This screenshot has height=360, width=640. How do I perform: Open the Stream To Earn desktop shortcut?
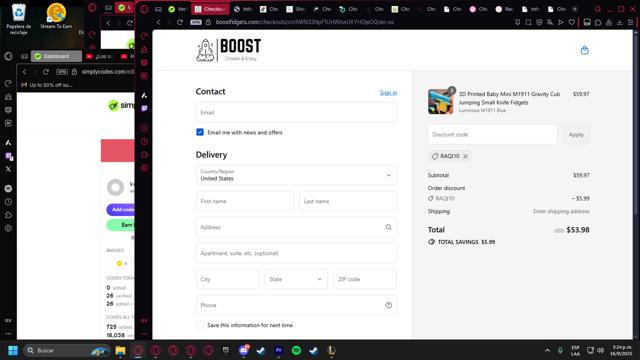pos(56,16)
